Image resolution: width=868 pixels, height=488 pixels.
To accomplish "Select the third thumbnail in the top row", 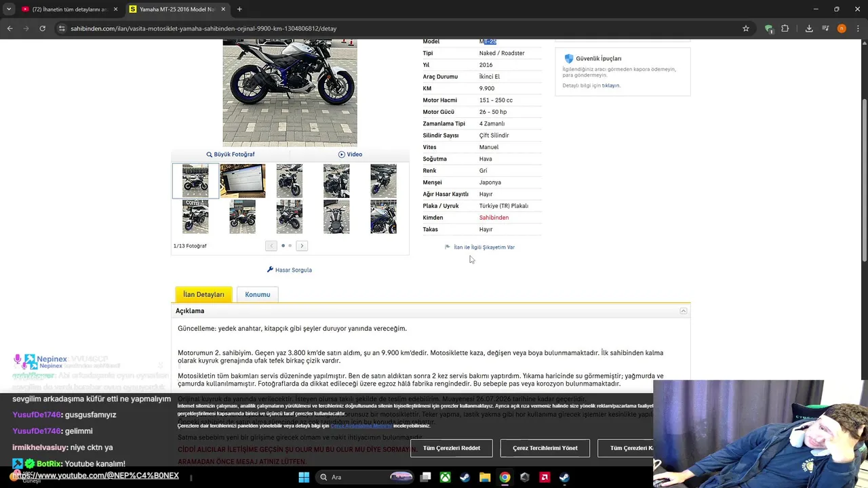I will pos(290,181).
